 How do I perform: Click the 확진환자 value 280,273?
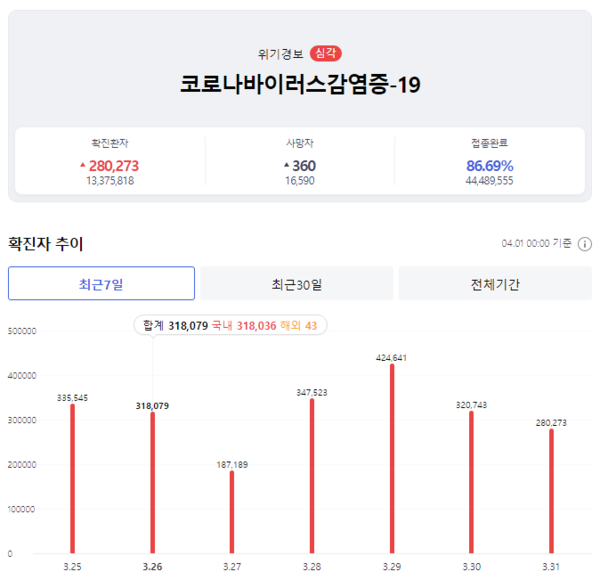pyautogui.click(x=114, y=166)
